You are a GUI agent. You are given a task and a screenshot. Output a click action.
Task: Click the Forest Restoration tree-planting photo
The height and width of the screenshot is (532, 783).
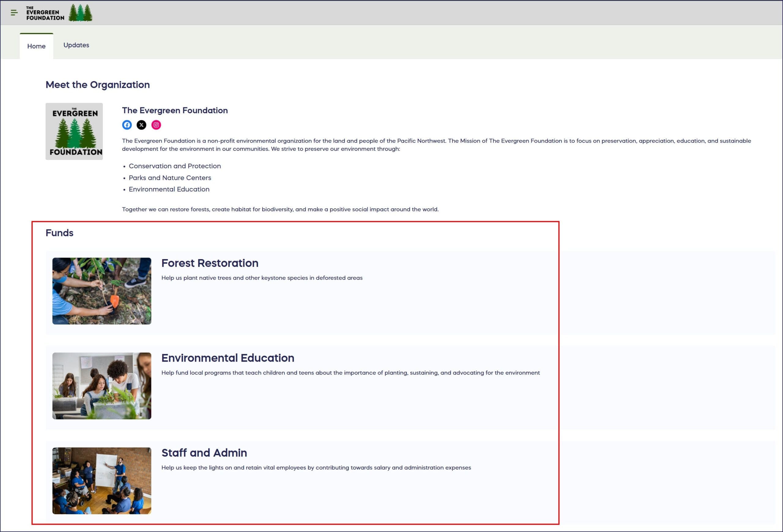click(x=102, y=291)
